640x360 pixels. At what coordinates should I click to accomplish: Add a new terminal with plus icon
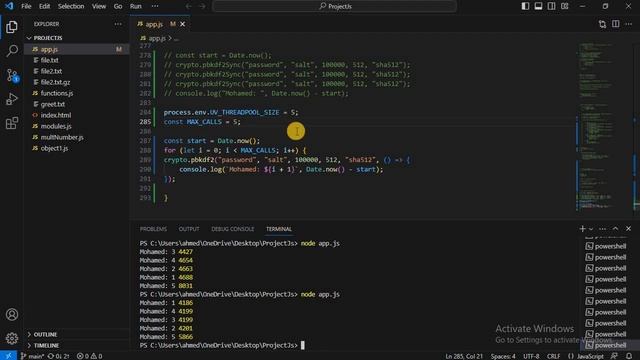(x=582, y=229)
